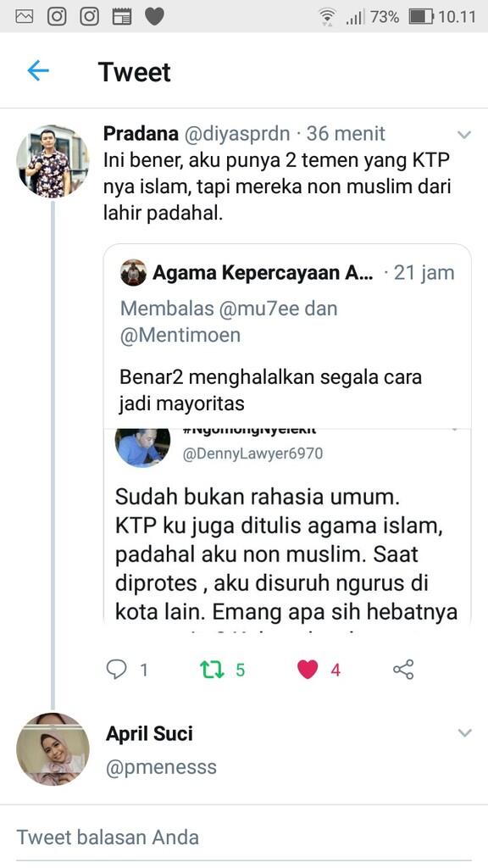Screen dimensions: 488x868
Task: Tap the WiFi signal indicator
Action: [325, 14]
